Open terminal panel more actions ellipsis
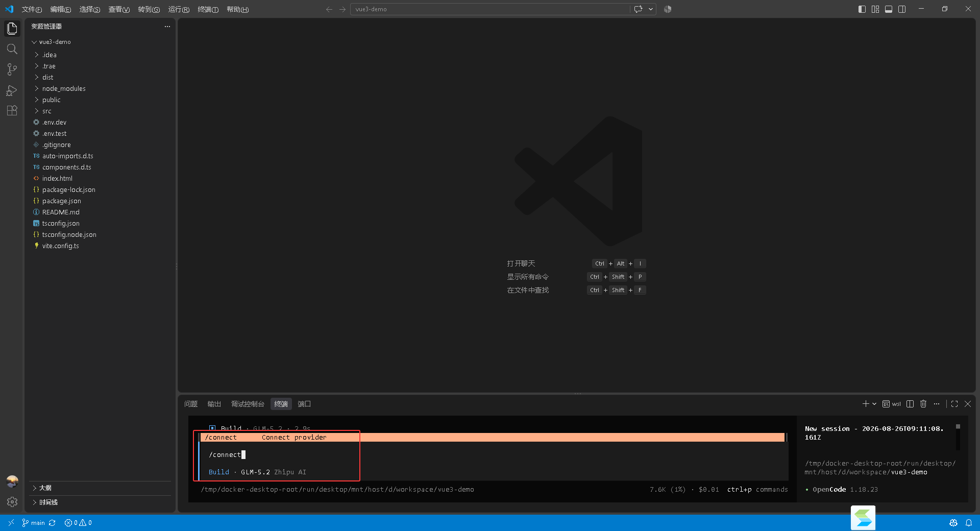Viewport: 980px width, 531px height. pos(937,404)
